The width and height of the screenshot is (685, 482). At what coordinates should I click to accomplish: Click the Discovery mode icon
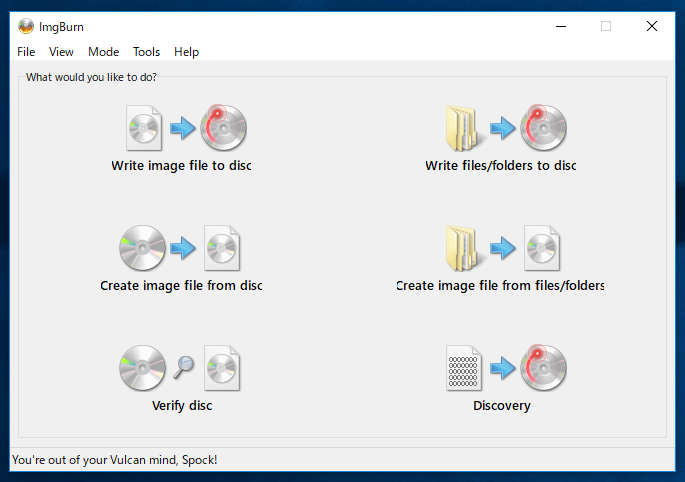tap(506, 368)
